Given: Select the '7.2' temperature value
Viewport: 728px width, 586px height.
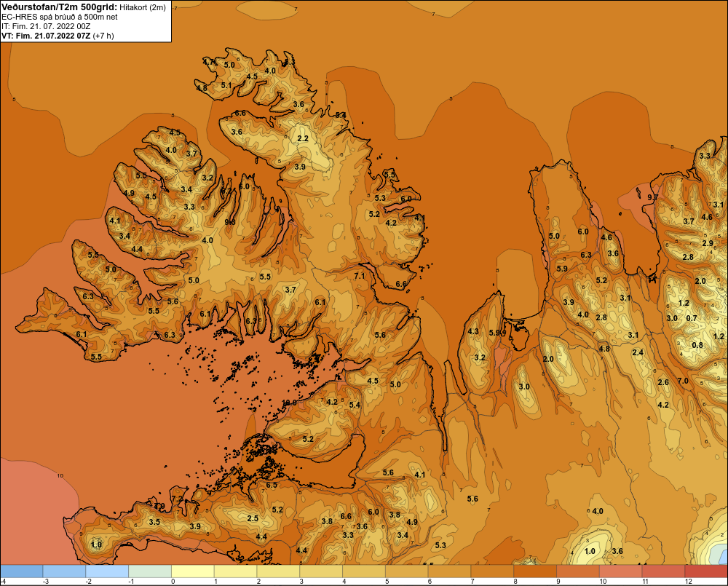Looking at the screenshot, I should (x=178, y=499).
